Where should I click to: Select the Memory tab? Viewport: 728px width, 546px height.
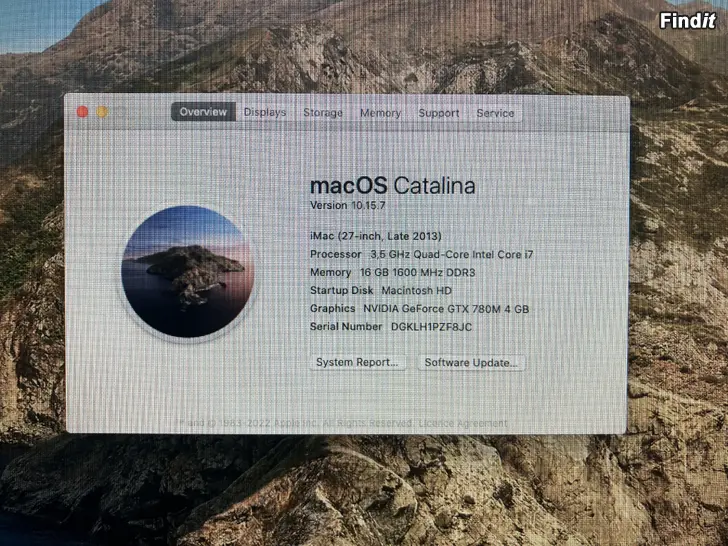tap(380, 113)
